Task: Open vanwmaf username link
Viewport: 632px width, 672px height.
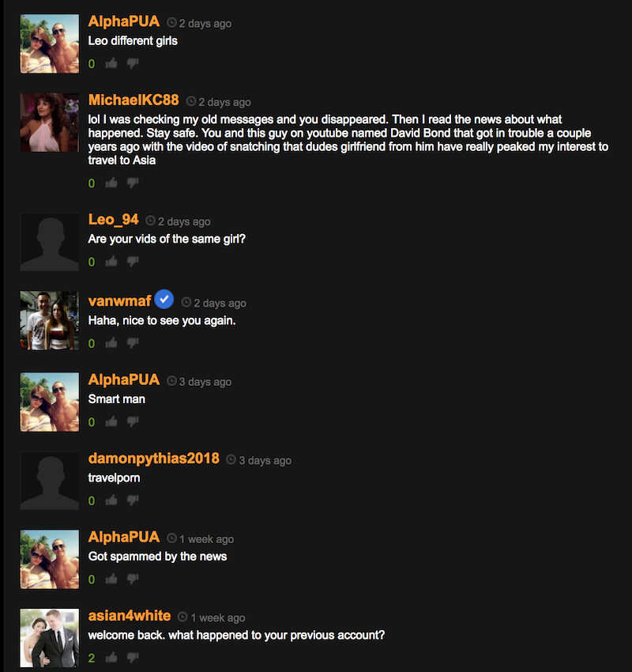Action: click(119, 301)
